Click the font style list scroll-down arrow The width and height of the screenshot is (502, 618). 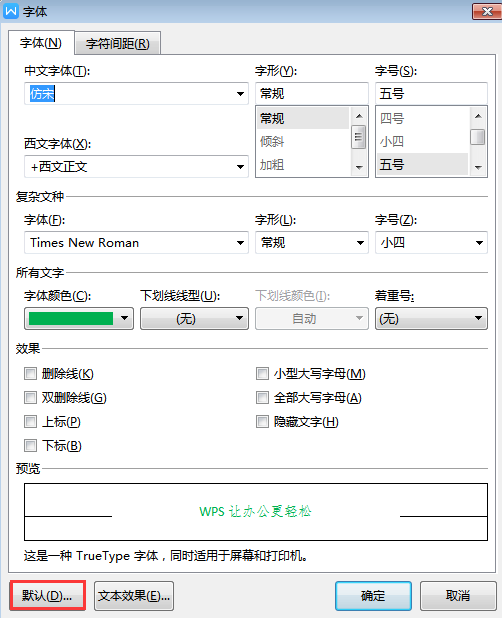[359, 167]
